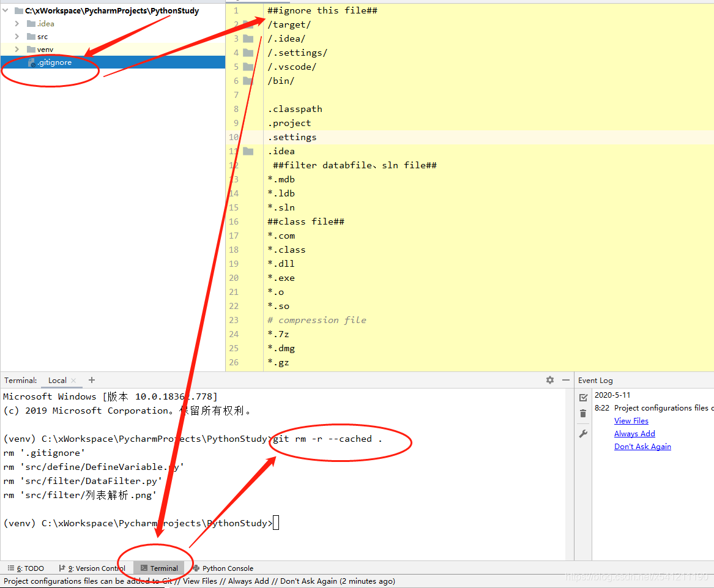Click the Don't Ask Again link
This screenshot has height=588, width=714.
pyautogui.click(x=642, y=446)
